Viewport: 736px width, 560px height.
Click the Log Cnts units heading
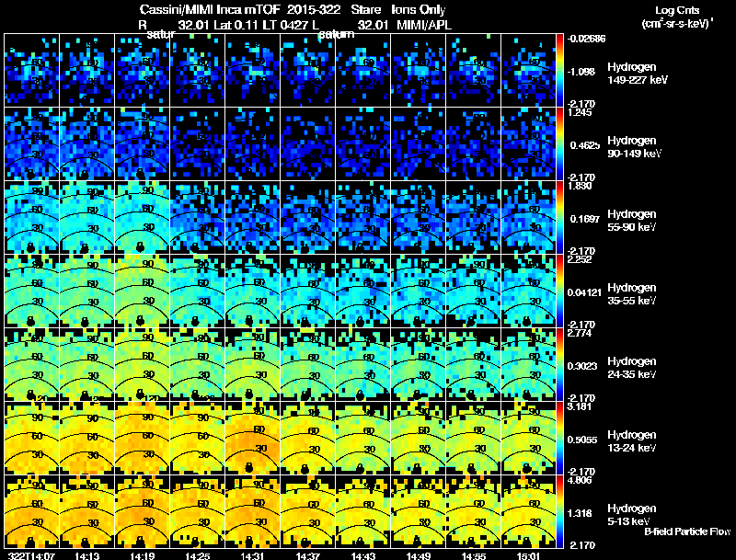tap(677, 10)
